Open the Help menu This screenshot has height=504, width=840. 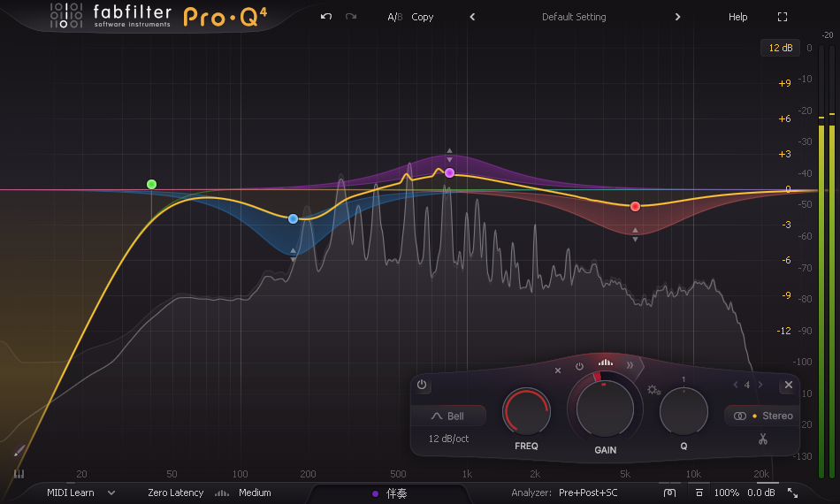[x=737, y=17]
